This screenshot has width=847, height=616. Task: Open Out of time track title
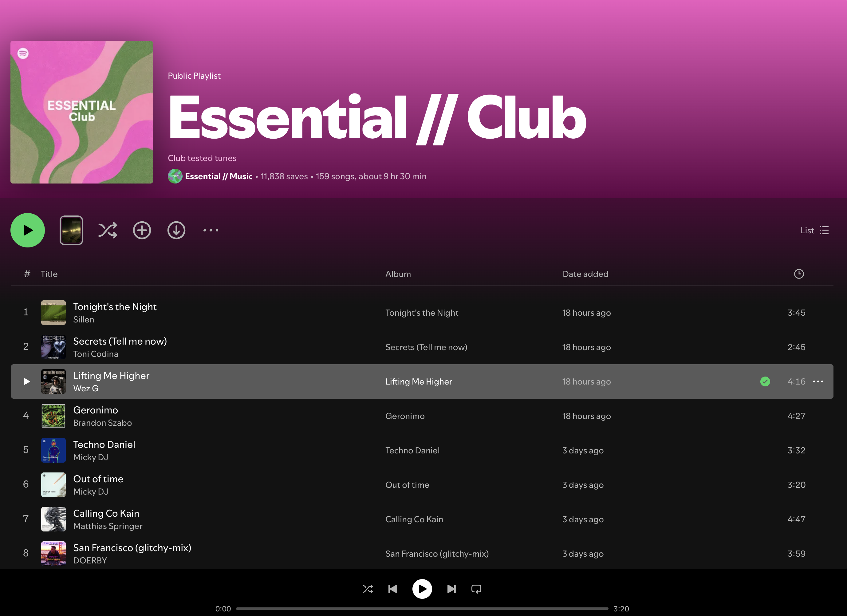[98, 479]
